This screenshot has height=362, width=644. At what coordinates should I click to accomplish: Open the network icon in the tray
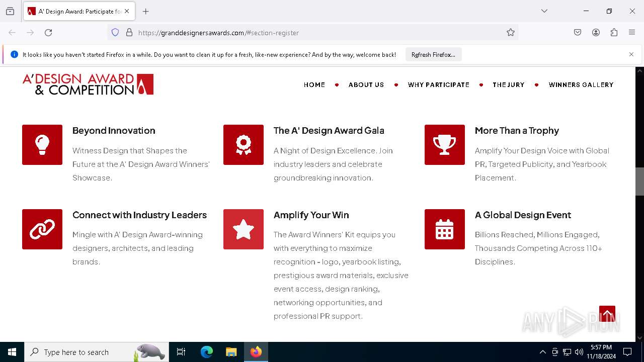(567, 352)
